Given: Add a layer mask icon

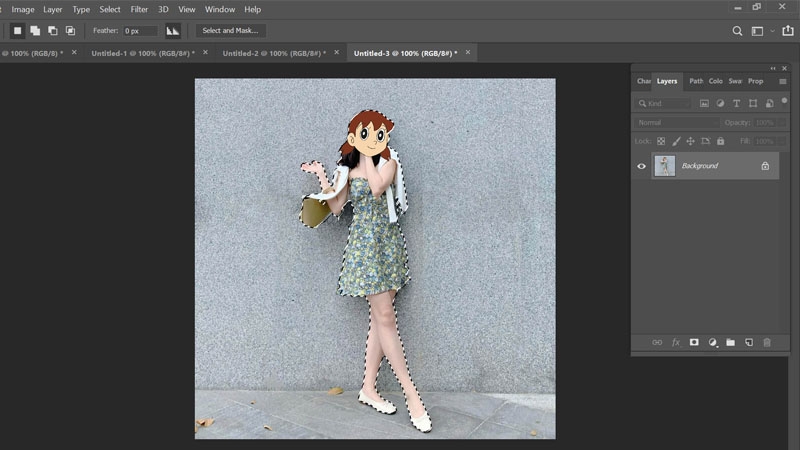Looking at the screenshot, I should 694,342.
